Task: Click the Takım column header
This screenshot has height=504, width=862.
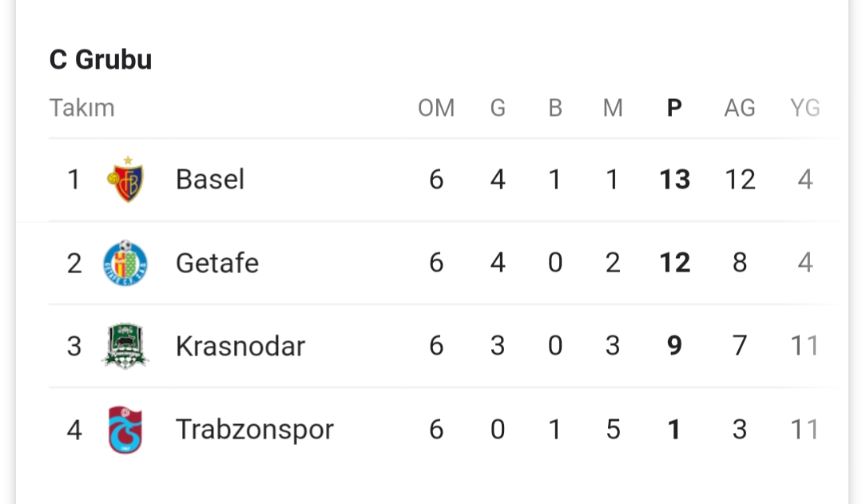Action: (x=82, y=108)
